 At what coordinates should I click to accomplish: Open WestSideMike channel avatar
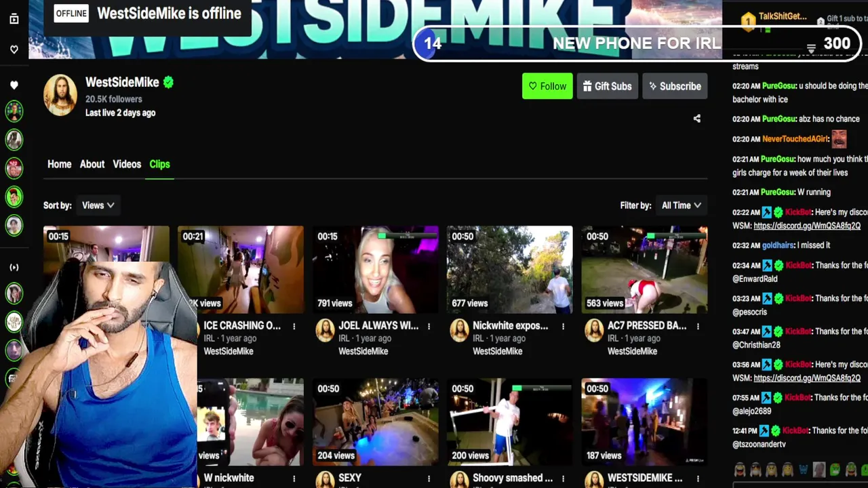60,95
